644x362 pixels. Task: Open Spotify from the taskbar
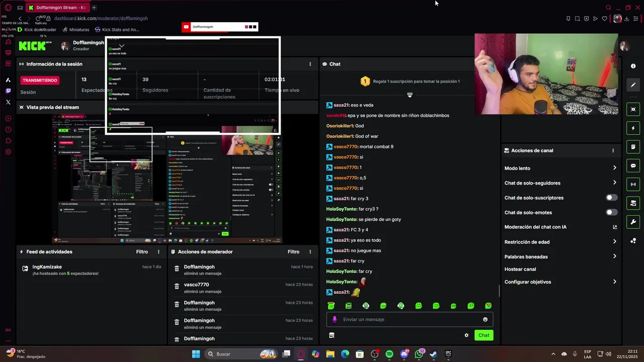pos(389,354)
